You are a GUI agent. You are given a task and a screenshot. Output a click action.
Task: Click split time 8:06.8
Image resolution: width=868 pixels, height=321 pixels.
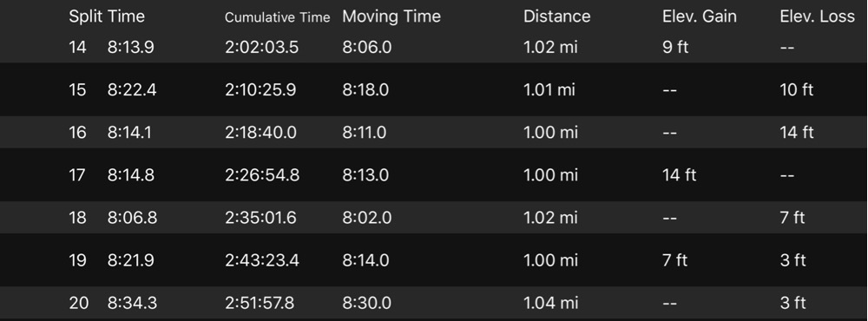[x=132, y=218]
